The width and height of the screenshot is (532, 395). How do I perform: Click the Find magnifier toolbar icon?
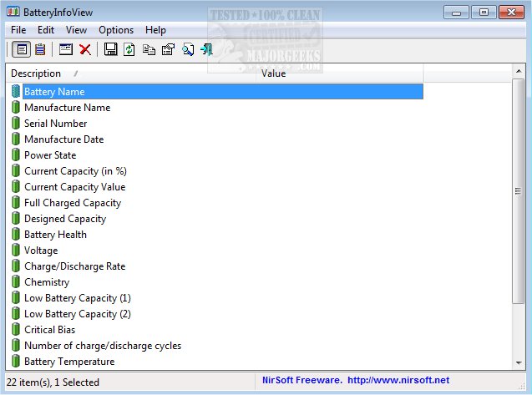(187, 50)
